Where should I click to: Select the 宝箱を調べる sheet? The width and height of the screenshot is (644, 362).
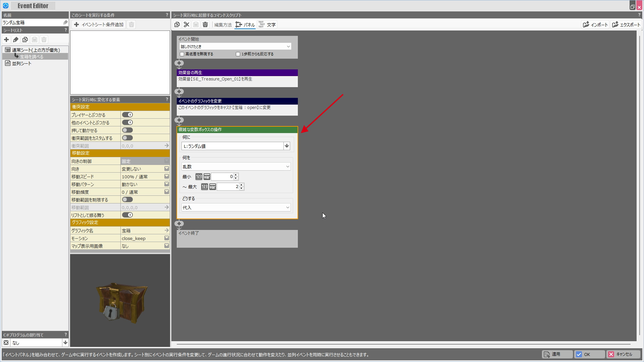tap(31, 57)
